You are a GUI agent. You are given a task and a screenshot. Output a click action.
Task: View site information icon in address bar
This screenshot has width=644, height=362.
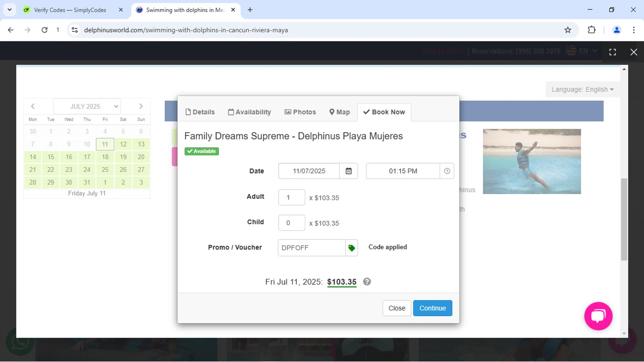75,30
